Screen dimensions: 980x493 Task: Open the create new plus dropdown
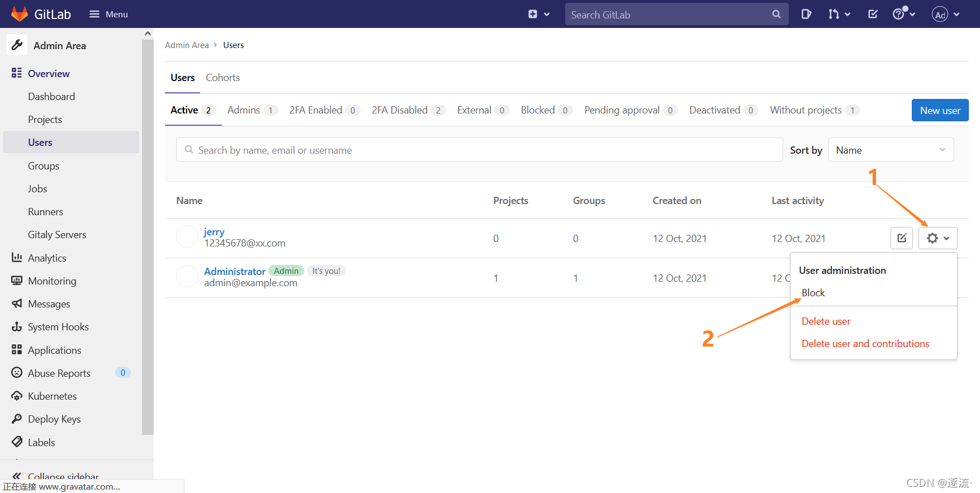539,14
